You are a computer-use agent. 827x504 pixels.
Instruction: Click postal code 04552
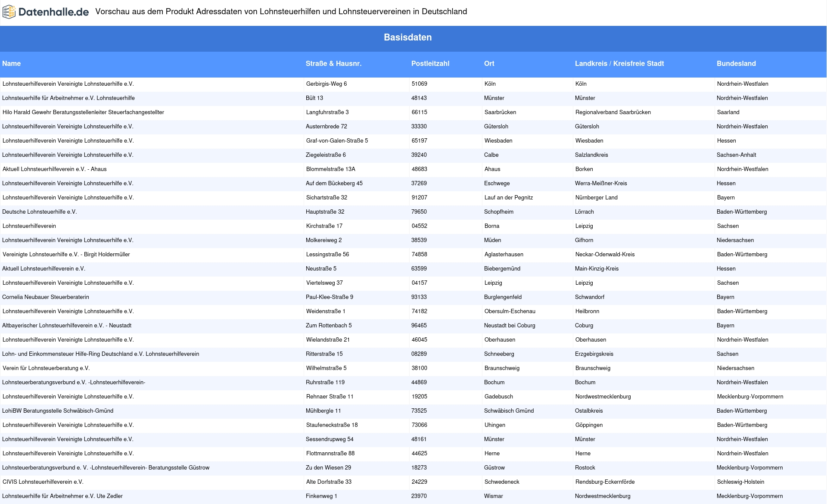point(420,226)
